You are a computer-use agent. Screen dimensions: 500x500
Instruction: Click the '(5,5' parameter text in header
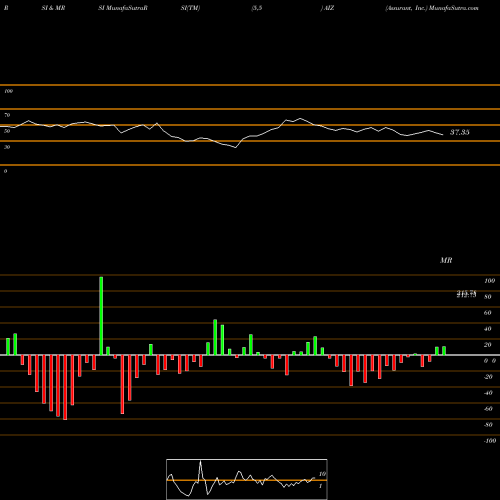click(257, 8)
